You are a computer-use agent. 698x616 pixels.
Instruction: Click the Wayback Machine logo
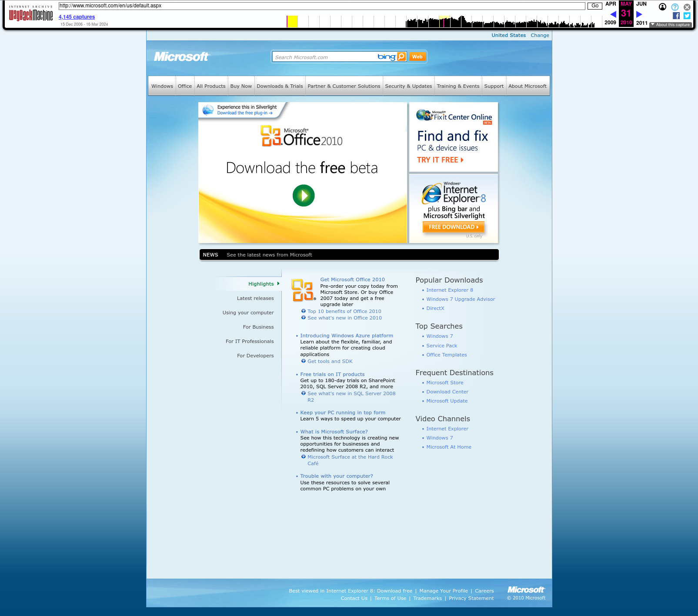point(30,15)
